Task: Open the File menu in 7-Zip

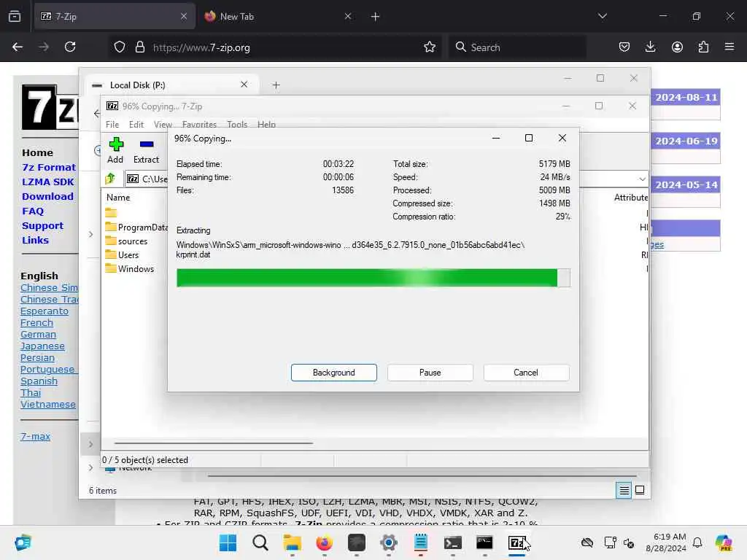Action: click(112, 124)
